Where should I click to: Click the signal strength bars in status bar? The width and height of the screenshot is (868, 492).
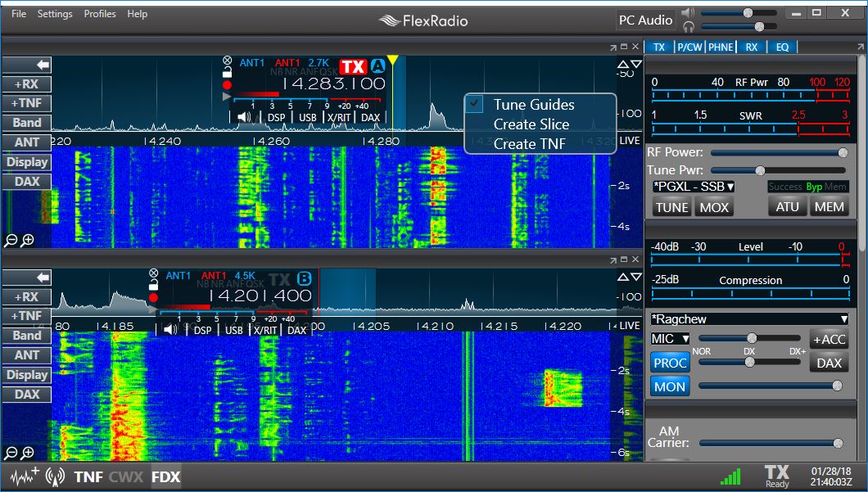[731, 476]
